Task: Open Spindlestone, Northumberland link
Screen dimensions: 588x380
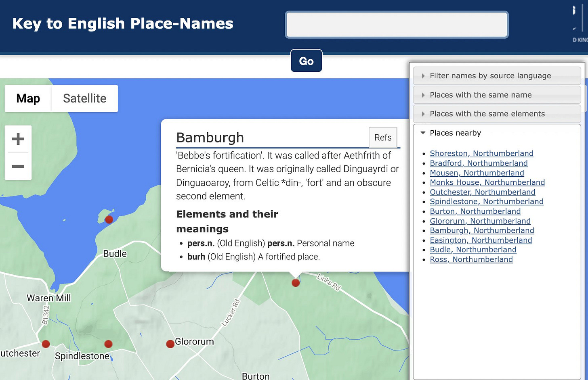Action: tap(487, 201)
